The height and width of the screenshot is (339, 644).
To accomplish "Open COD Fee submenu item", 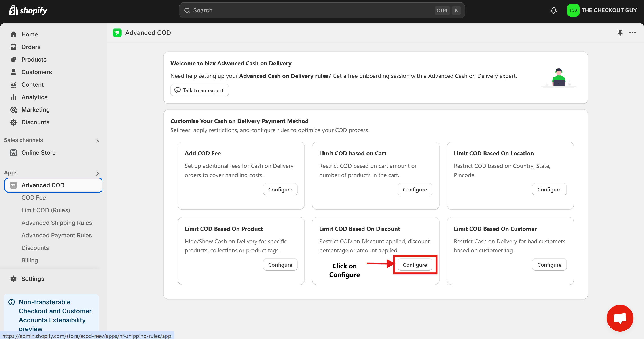I will (x=34, y=197).
